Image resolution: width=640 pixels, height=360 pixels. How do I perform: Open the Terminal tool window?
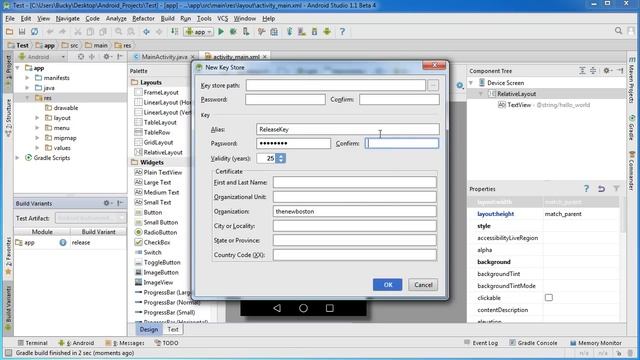[x=33, y=343]
